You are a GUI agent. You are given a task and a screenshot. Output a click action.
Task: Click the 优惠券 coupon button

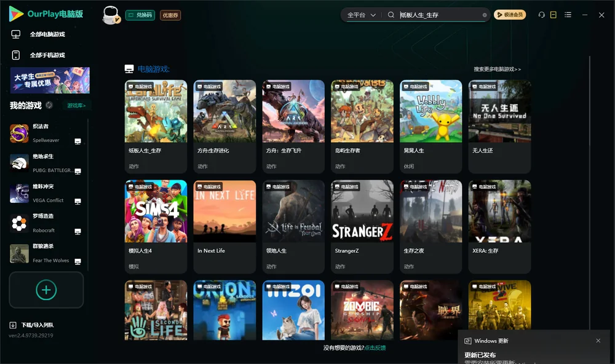(170, 15)
